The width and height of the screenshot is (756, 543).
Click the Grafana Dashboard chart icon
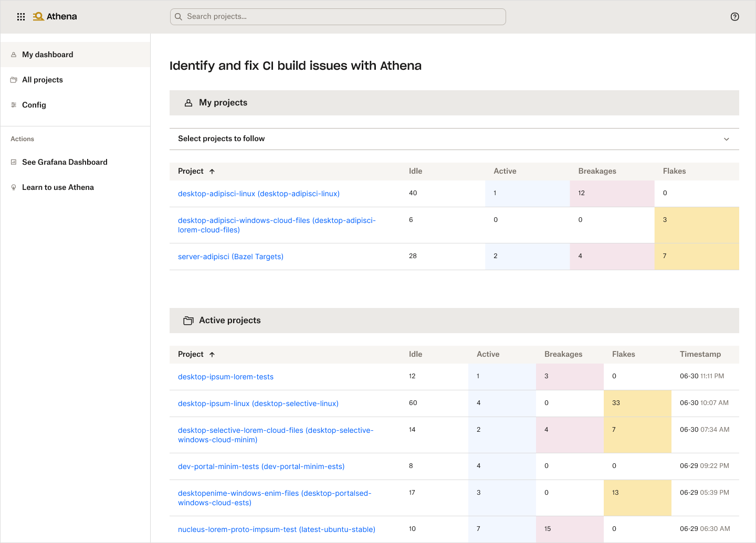point(14,162)
